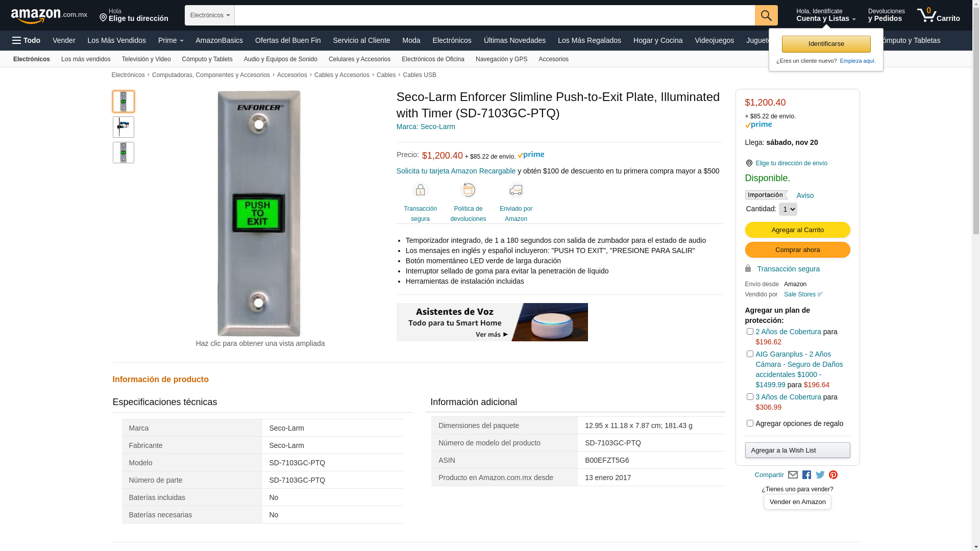Click the Comprar ahora button
The height and width of the screenshot is (551, 980).
(797, 250)
